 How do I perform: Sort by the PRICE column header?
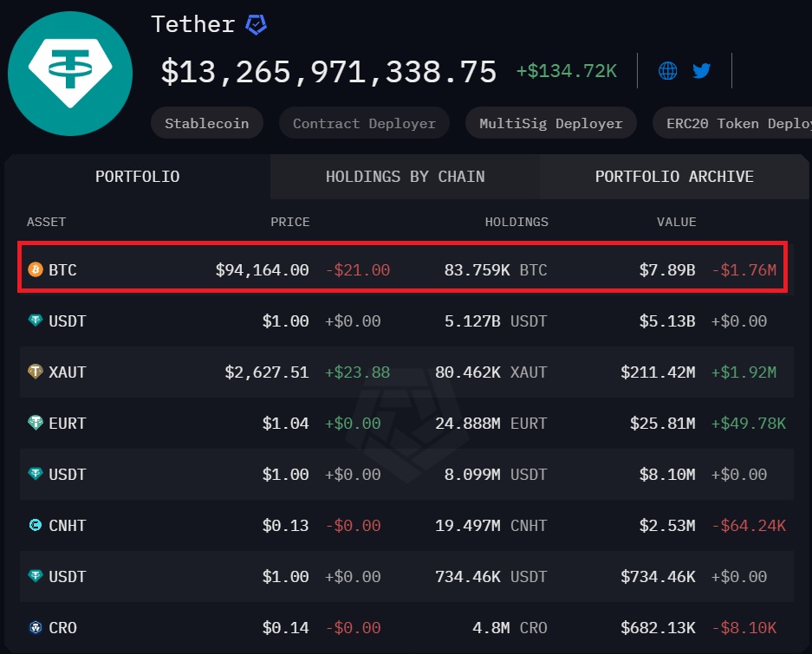[290, 222]
